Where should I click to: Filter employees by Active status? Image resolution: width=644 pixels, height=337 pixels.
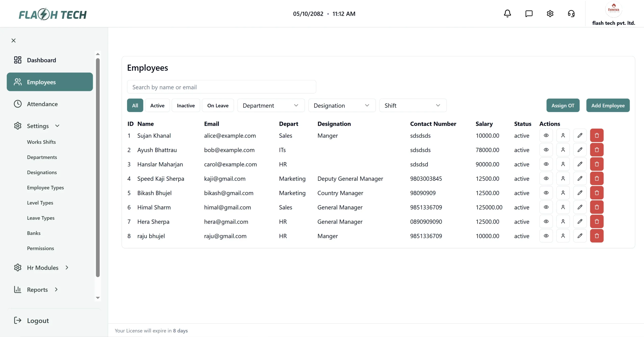pos(157,106)
